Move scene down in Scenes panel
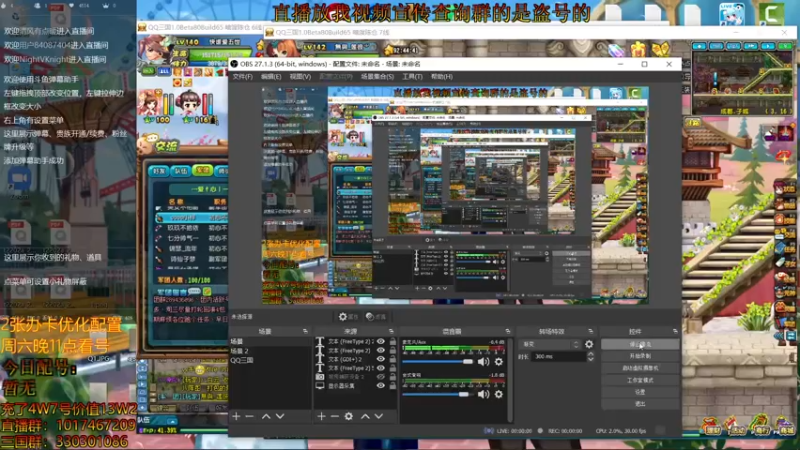This screenshot has width=800, height=450. (x=280, y=416)
